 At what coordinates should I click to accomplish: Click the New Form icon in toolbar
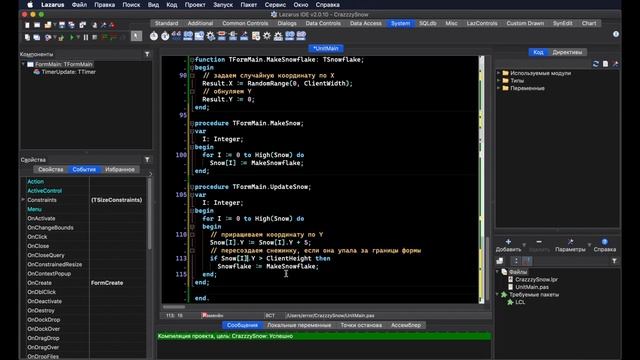tap(37, 25)
